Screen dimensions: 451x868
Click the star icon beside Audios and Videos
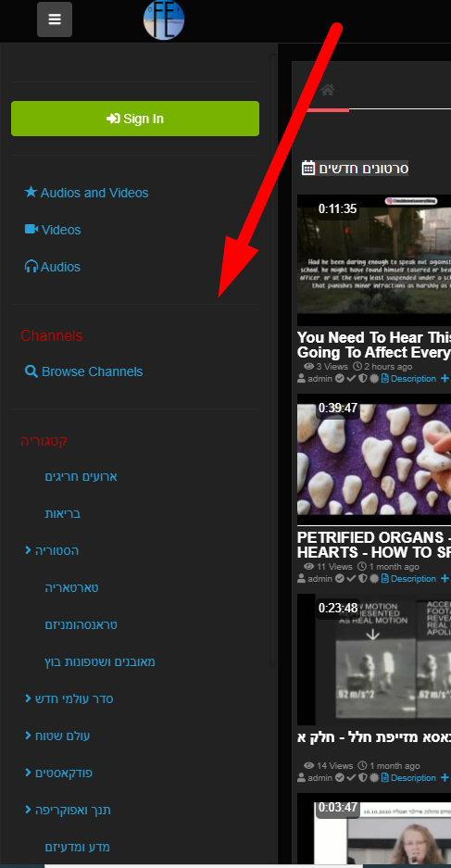point(31,192)
